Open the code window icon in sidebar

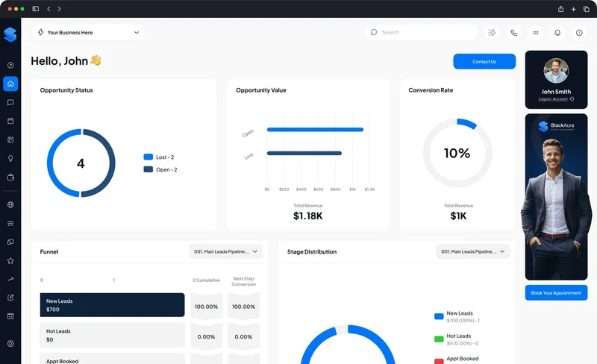point(10,316)
